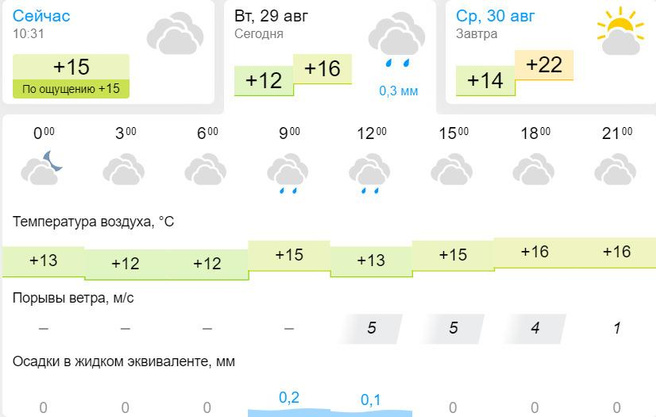Click the cloudy icon in the Сейчас card
Image resolution: width=656 pixels, height=417 pixels.
coord(175,34)
